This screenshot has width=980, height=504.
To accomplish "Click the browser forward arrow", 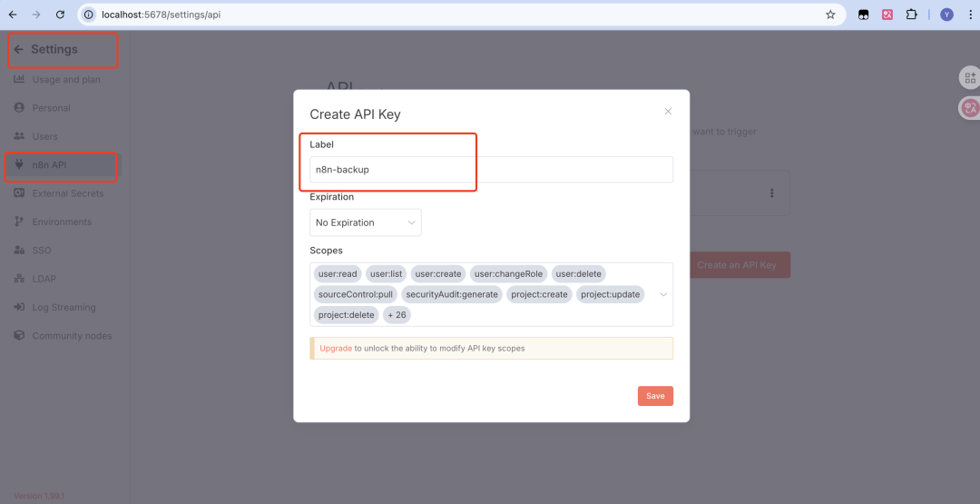I will point(36,15).
